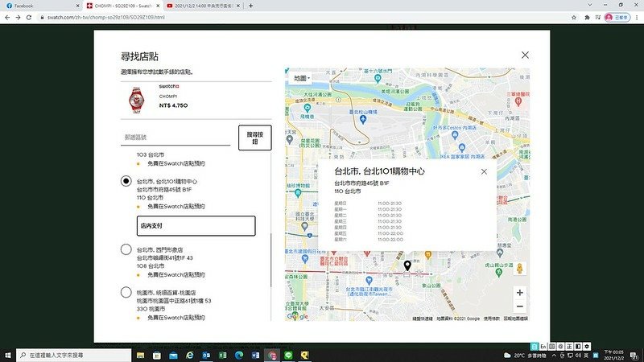
Task: Zoom in on the map
Action: (519, 293)
